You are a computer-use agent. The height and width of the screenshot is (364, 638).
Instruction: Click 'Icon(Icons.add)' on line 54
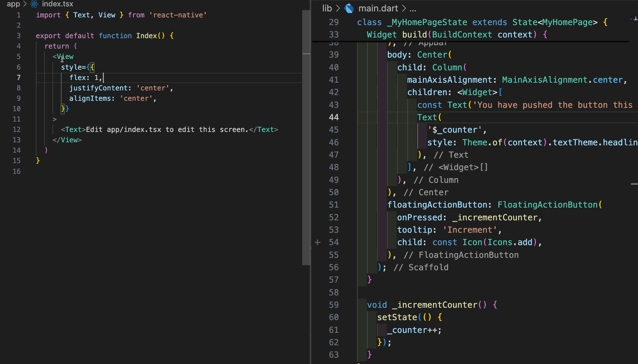(x=500, y=242)
